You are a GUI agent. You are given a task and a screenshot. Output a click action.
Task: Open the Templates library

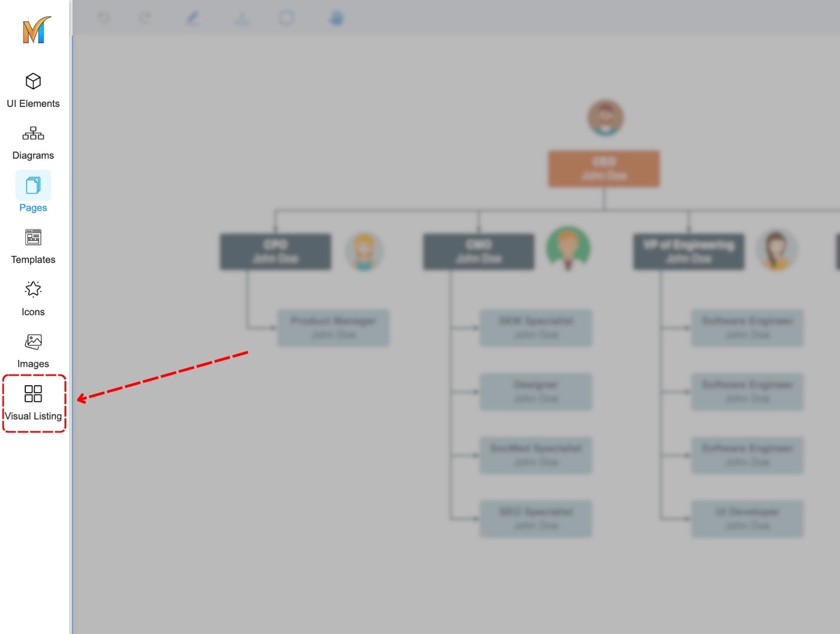point(33,246)
